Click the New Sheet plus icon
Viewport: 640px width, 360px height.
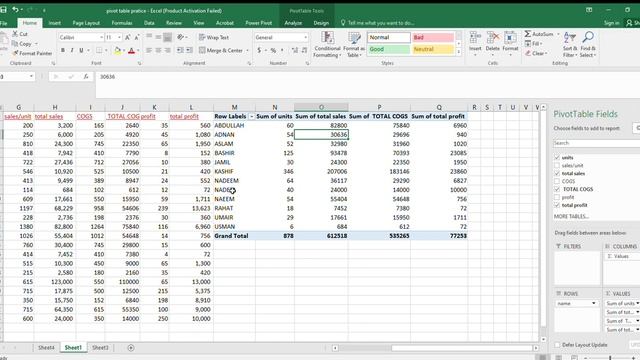pos(131,348)
